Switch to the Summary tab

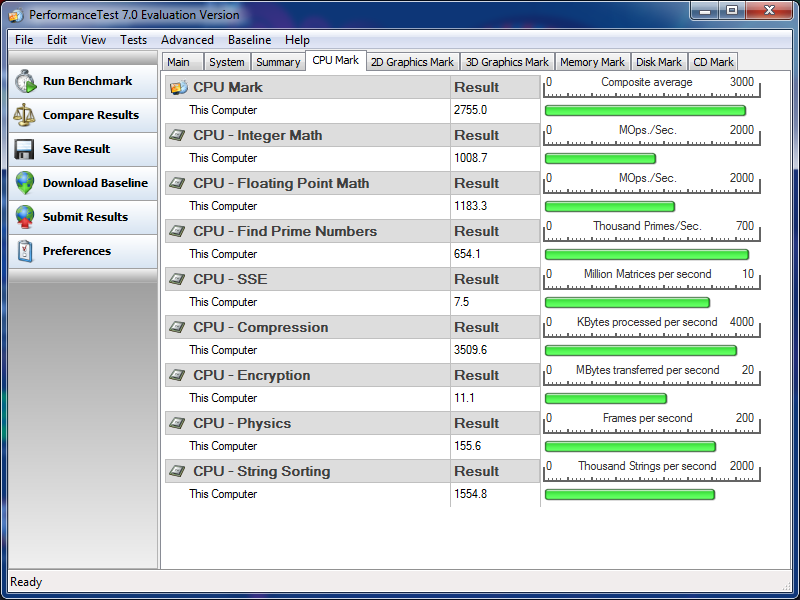(278, 62)
